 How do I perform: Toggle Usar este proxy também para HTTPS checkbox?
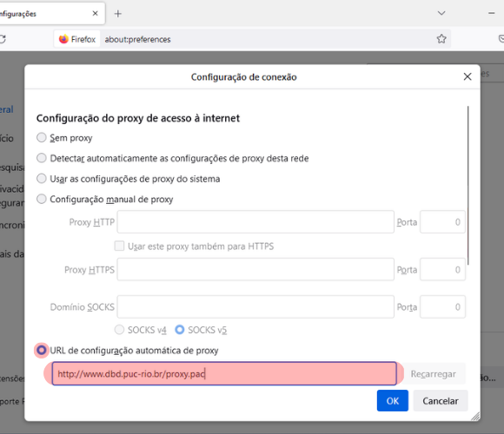119,247
